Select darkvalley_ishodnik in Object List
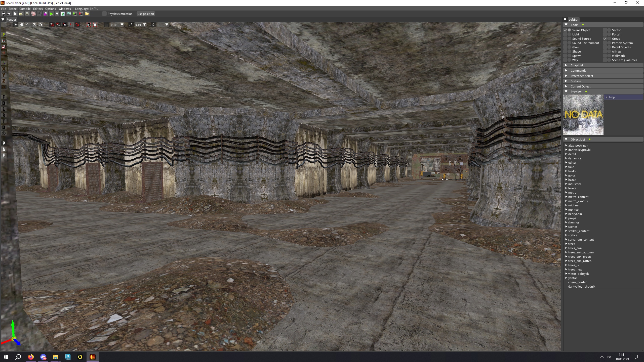Image resolution: width=644 pixels, height=362 pixels. click(581, 287)
